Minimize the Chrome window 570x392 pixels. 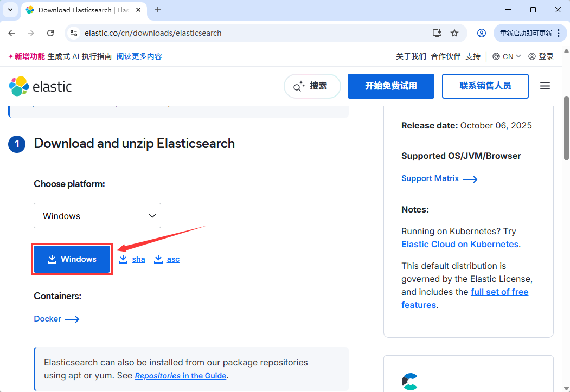(x=508, y=10)
